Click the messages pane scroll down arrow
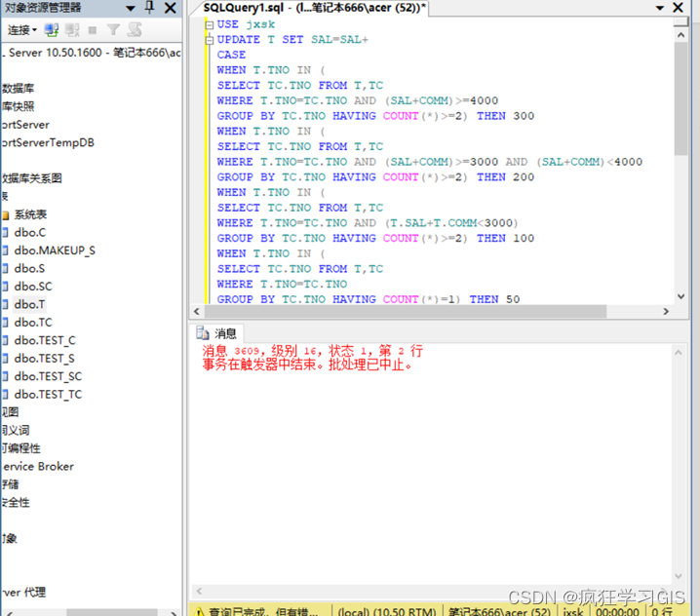700x616 pixels. point(679,576)
